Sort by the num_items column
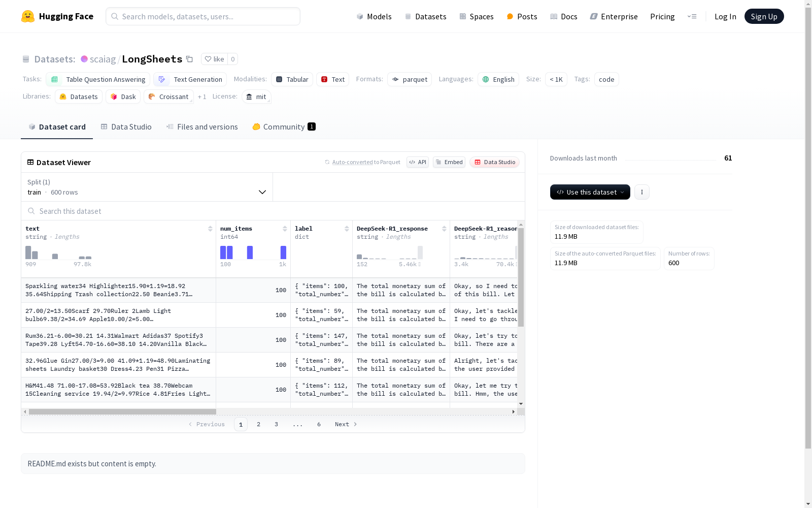This screenshot has height=508, width=812. 285,229
